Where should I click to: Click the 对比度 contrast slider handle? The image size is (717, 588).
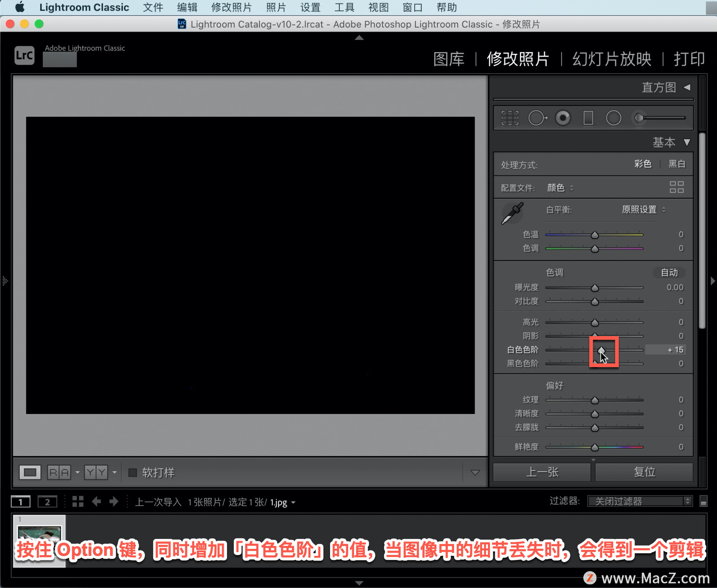click(595, 301)
